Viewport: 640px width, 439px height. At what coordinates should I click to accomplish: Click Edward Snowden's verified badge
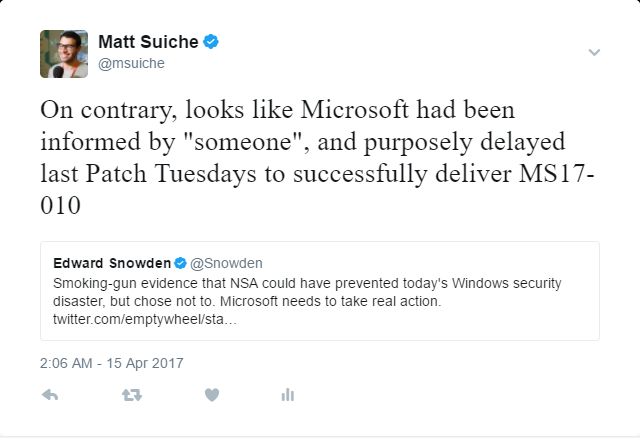(x=180, y=263)
